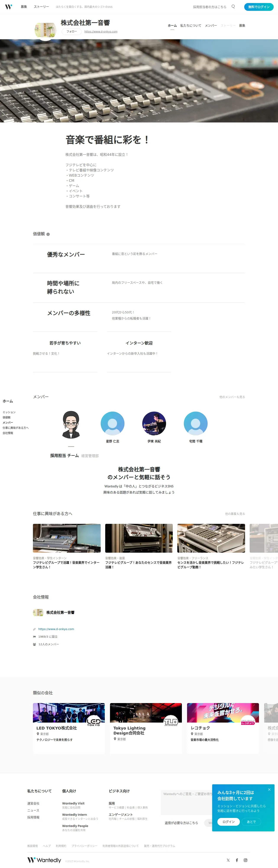
Task: Open the 音響効果・フリーランス job card image
Action: point(211,538)
